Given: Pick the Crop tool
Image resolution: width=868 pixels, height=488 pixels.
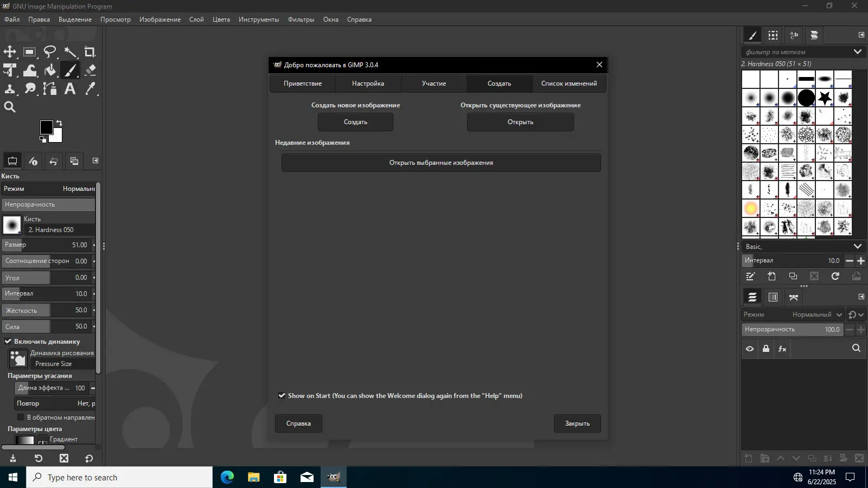Looking at the screenshot, I should tap(90, 52).
